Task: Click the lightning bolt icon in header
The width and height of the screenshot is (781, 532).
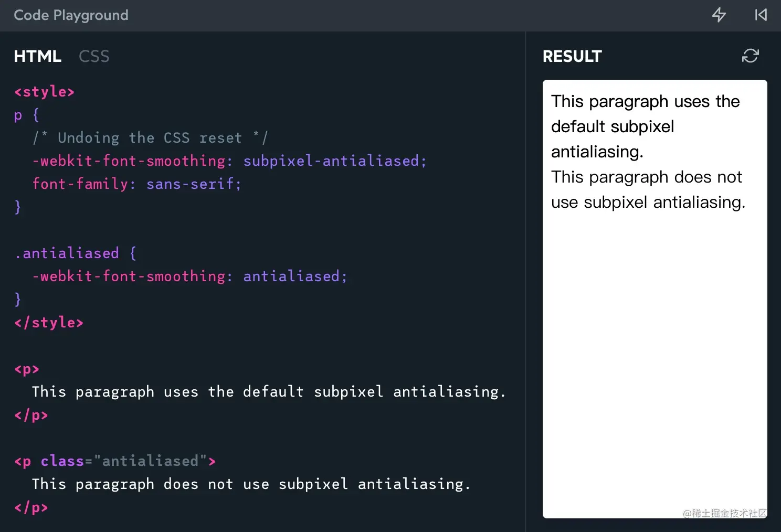Action: point(719,15)
